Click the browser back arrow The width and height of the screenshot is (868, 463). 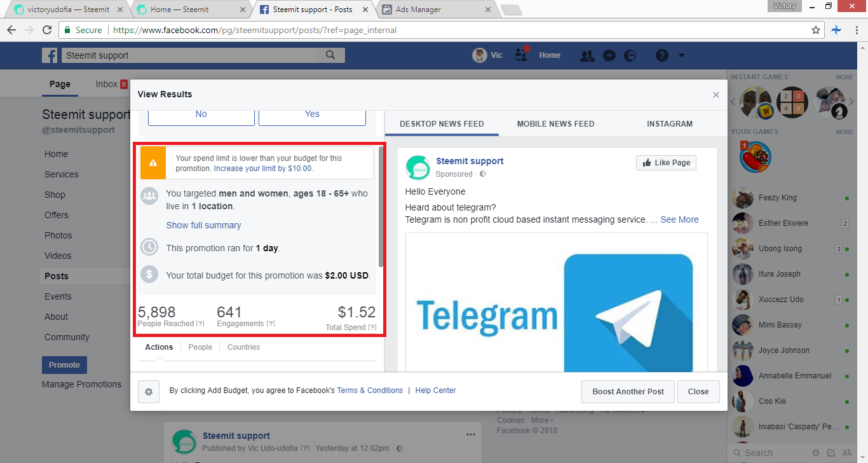click(11, 30)
